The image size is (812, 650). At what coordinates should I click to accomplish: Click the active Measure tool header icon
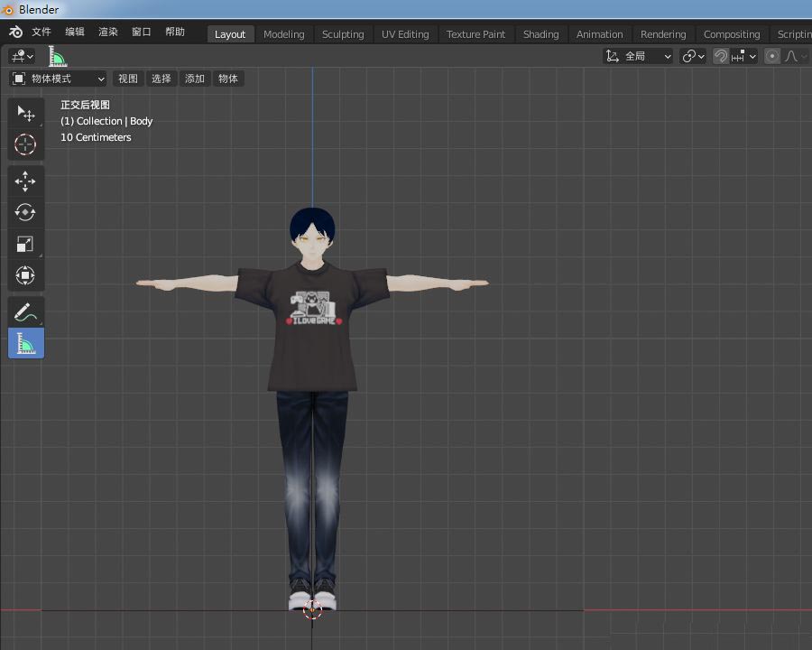pyautogui.click(x=58, y=56)
